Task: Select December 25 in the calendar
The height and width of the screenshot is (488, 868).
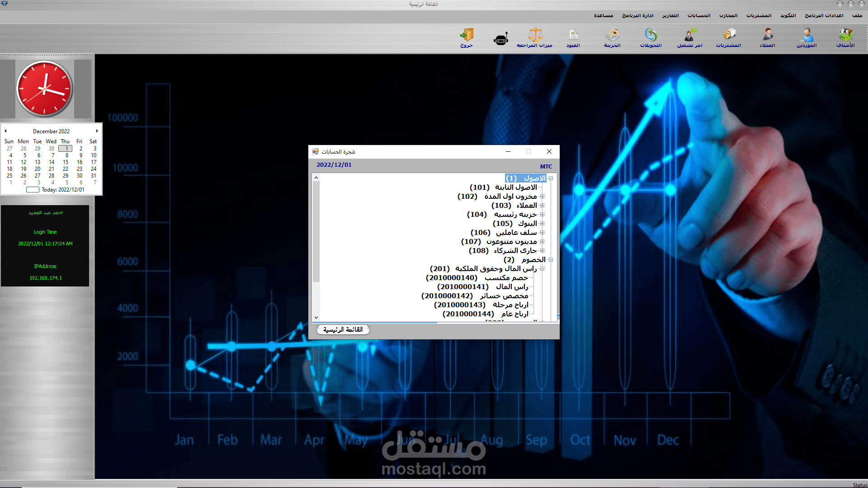Action: [x=9, y=176]
